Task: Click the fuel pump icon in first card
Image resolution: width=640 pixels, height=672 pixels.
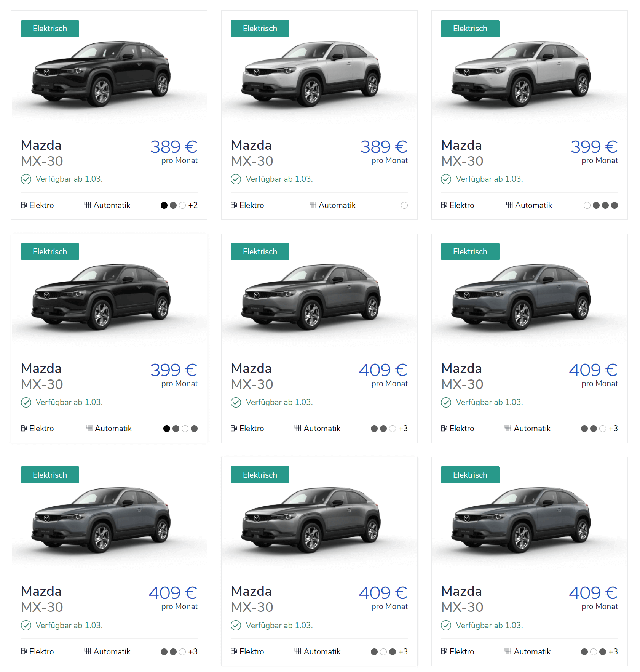Action: pyautogui.click(x=24, y=205)
